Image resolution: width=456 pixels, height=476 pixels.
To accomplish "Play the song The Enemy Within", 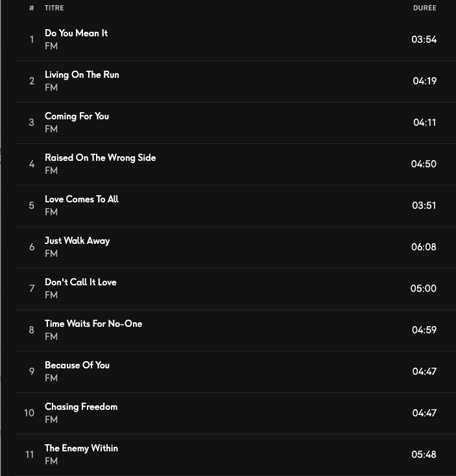I will (x=81, y=448).
